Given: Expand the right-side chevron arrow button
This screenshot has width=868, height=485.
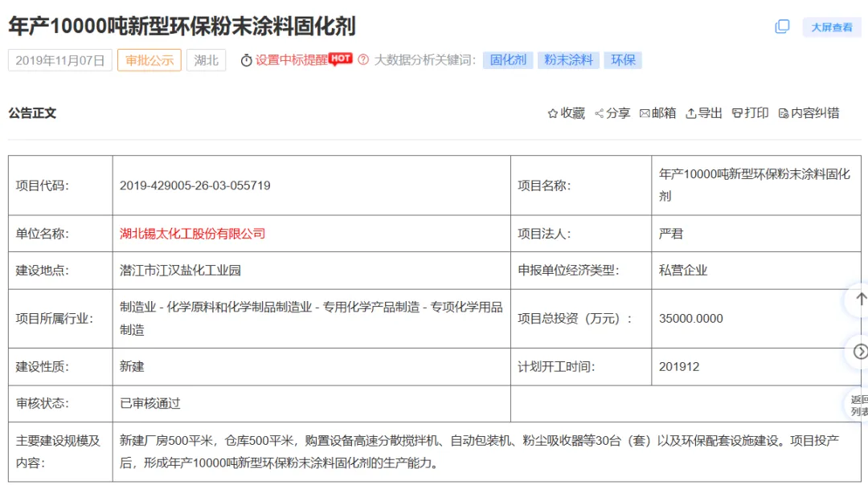Looking at the screenshot, I should [x=859, y=351].
